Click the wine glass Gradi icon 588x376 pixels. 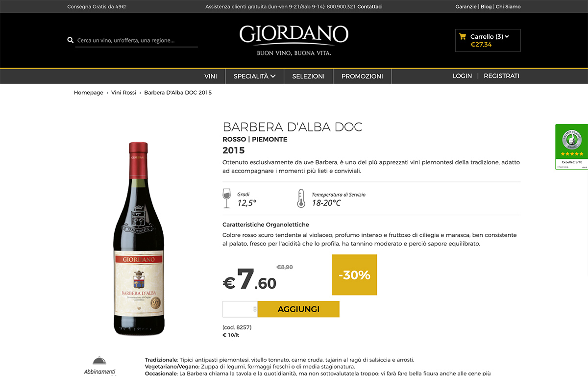pos(226,199)
